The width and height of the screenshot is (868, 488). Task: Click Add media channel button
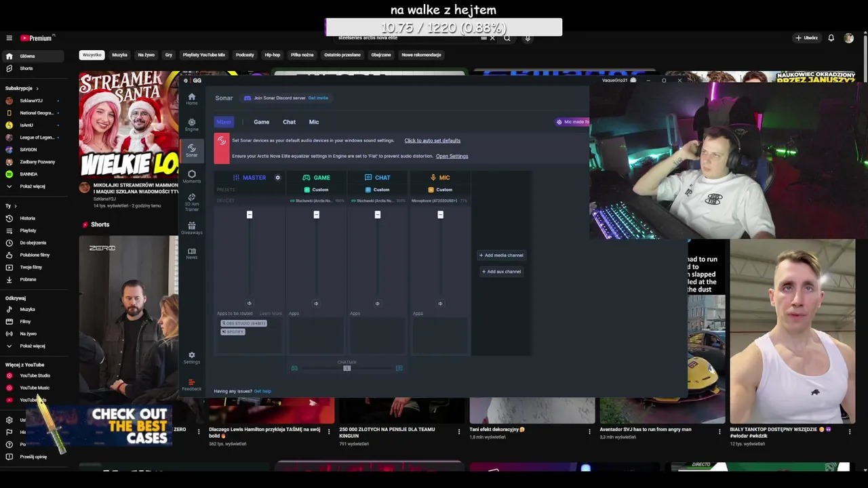(501, 256)
